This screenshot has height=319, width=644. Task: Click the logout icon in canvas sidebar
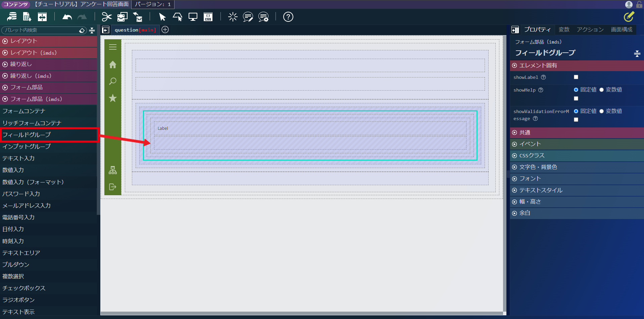click(x=113, y=187)
